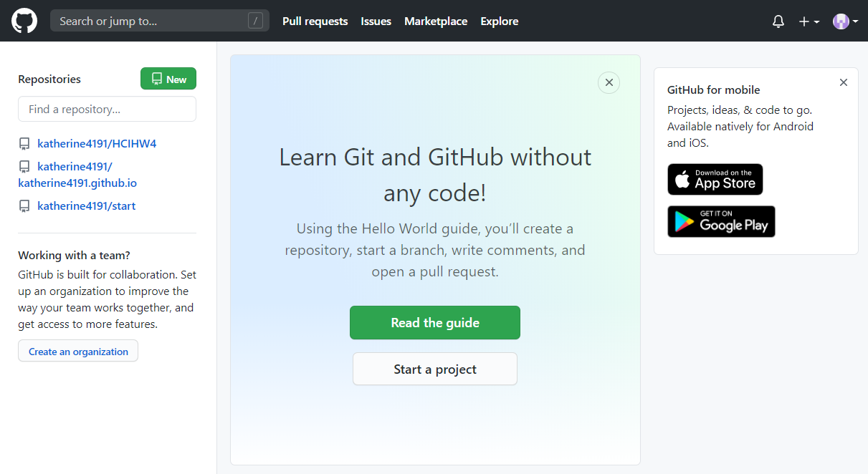
Task: Open Explore in the header
Action: (500, 21)
